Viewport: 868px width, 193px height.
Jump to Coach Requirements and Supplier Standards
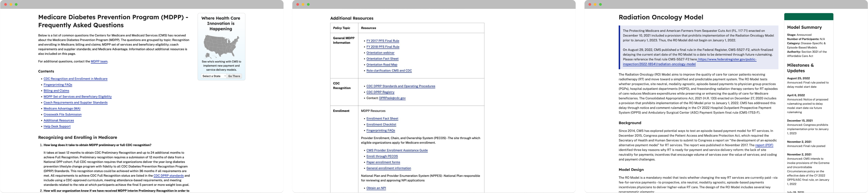click(75, 102)
